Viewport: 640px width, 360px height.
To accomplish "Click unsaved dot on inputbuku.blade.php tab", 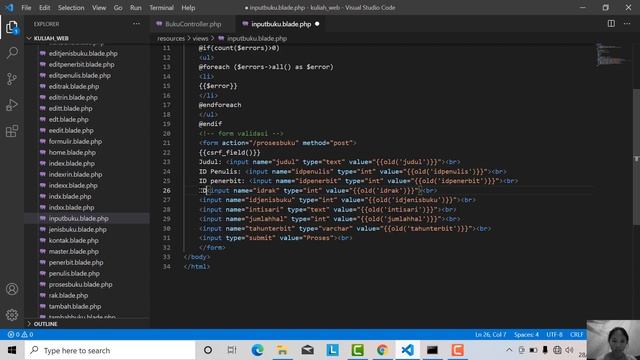I will coord(317,24).
